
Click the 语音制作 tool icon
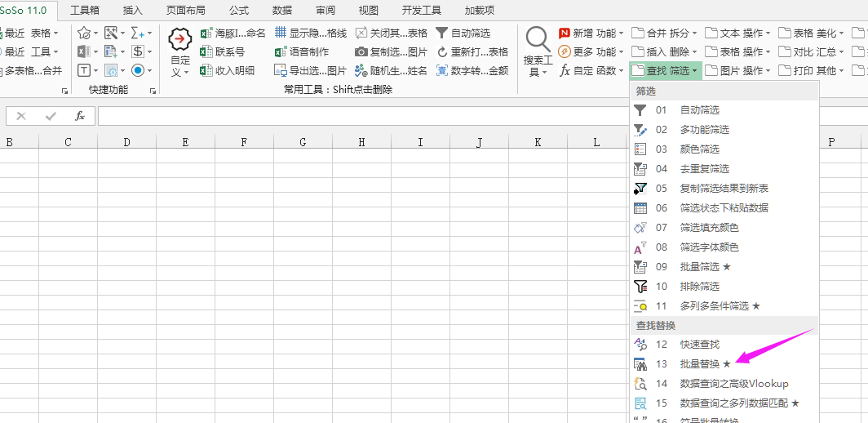coord(281,52)
